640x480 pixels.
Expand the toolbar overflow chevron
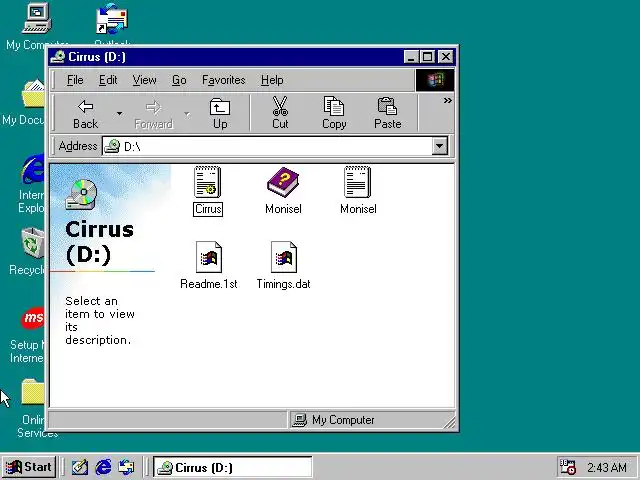point(447,100)
